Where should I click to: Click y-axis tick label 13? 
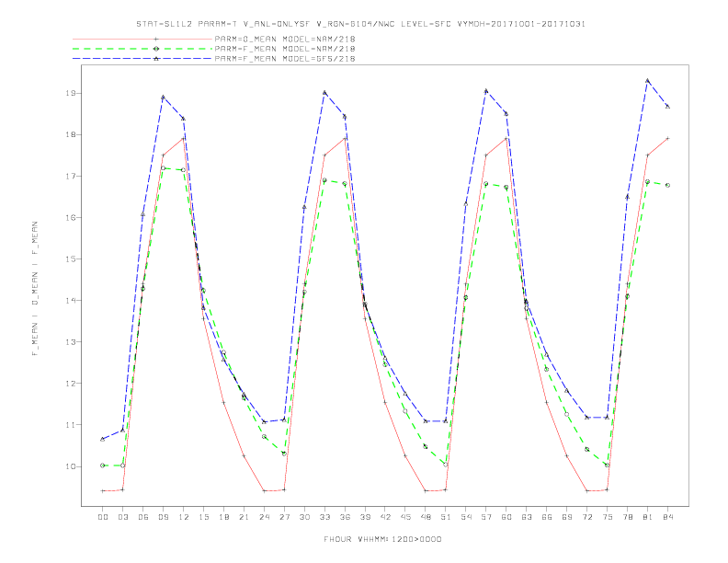[71, 342]
